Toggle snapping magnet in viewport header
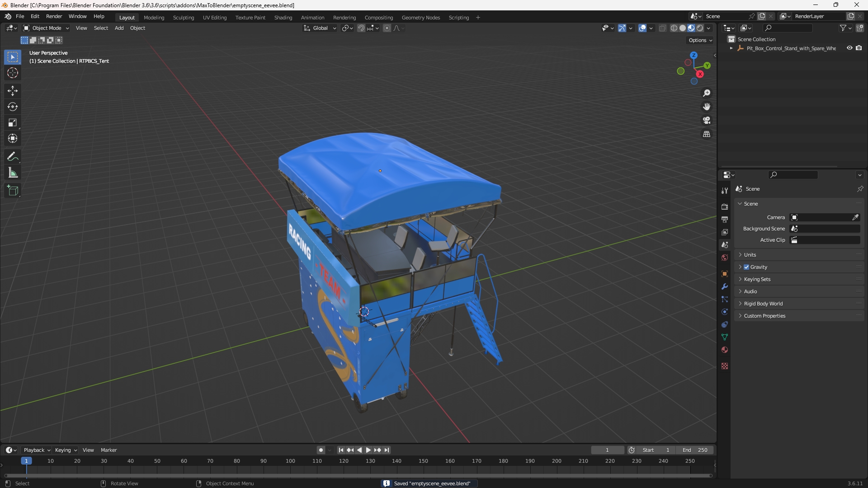This screenshot has height=488, width=868. (361, 28)
